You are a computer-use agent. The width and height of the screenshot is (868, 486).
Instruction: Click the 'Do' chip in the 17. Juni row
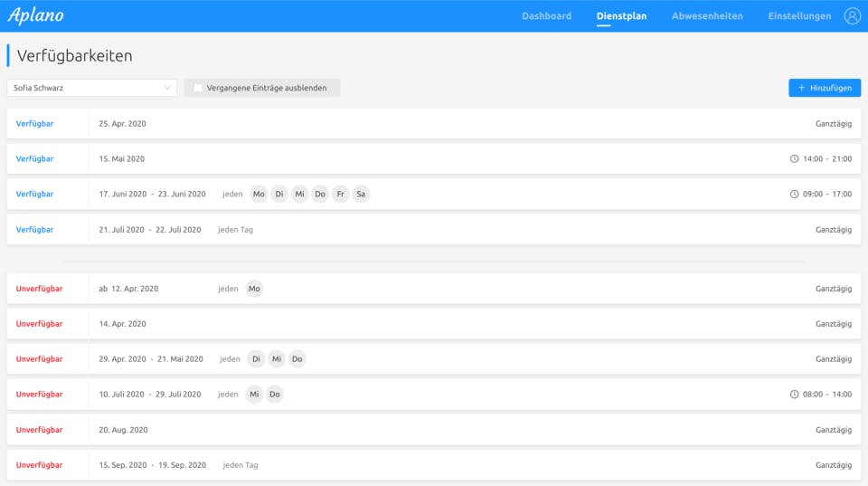click(320, 194)
